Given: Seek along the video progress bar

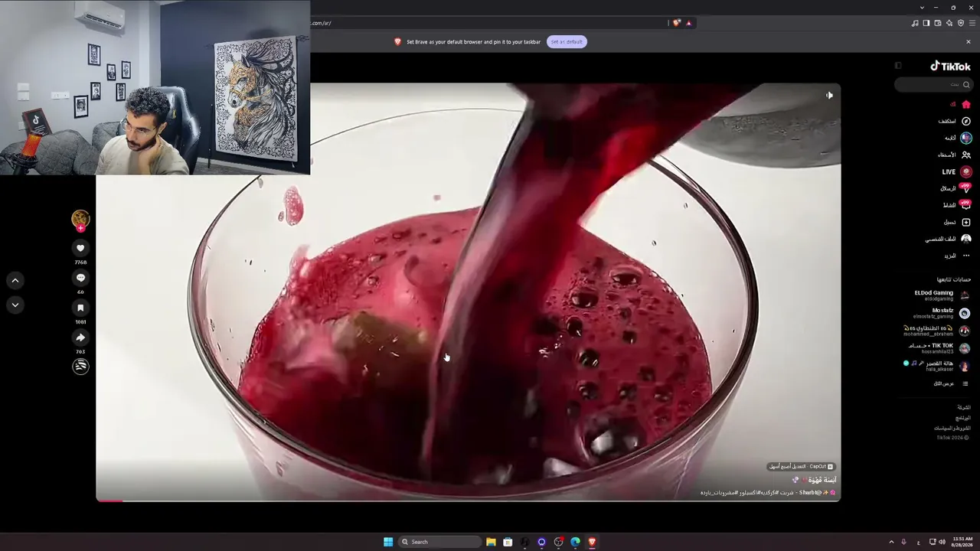Looking at the screenshot, I should coord(468,500).
